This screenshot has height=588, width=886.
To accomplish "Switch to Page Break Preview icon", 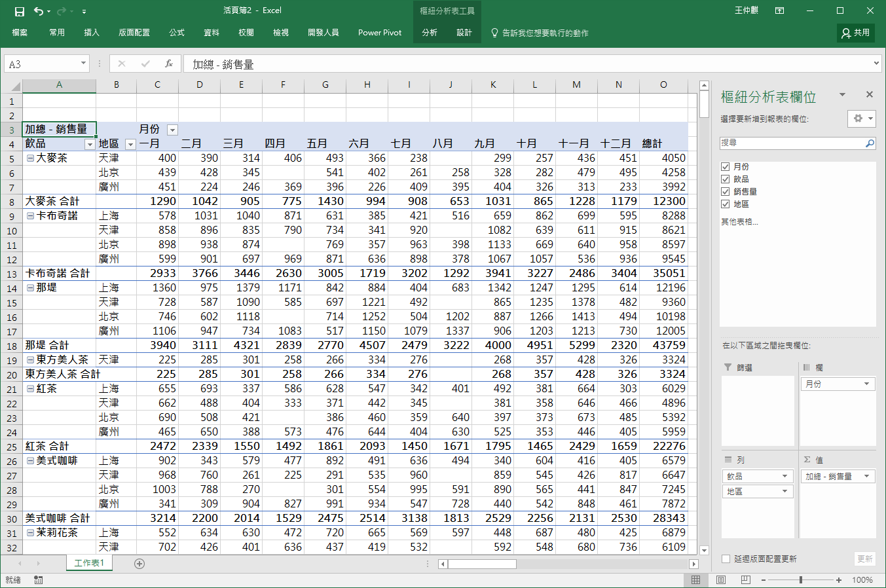I will coord(746,580).
